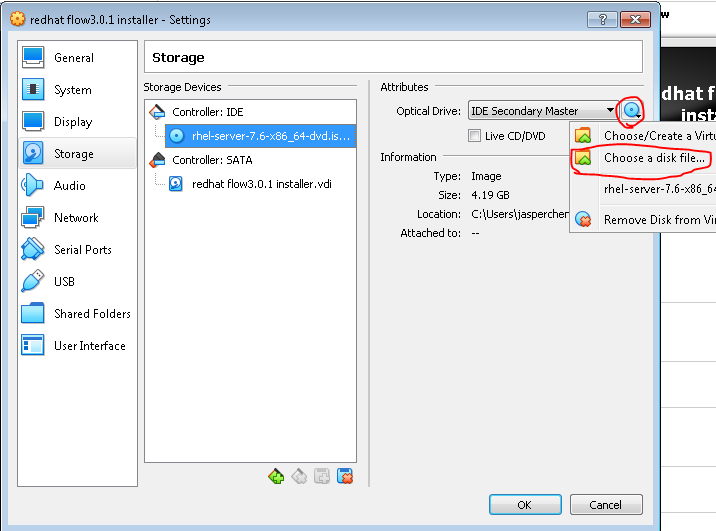
Task: Close the Settings dialog window
Action: 635,19
